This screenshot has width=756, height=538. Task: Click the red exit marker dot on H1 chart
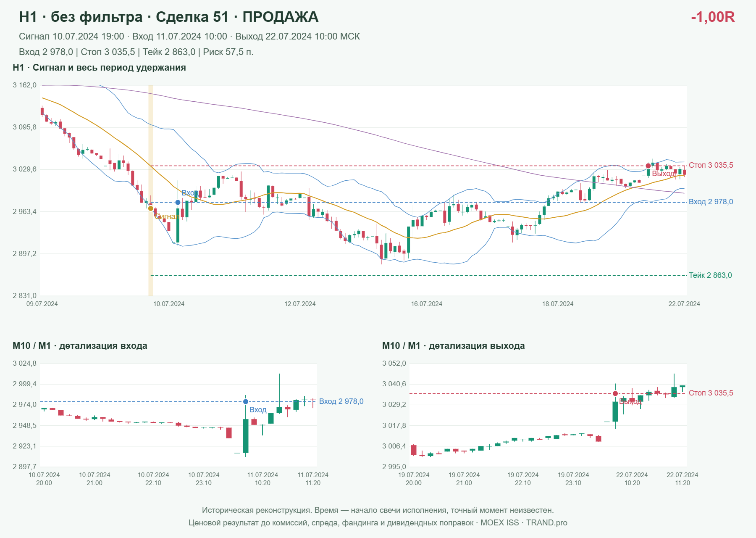pos(648,166)
